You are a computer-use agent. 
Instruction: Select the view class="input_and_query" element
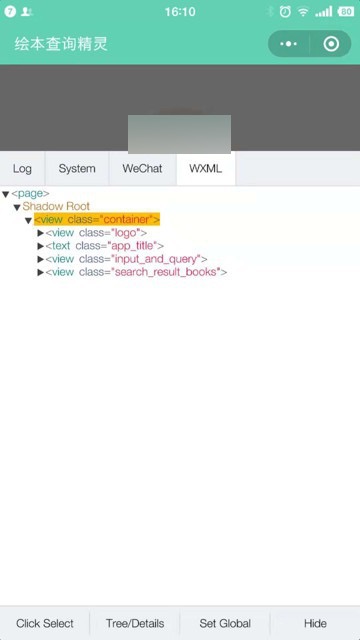[126, 259]
